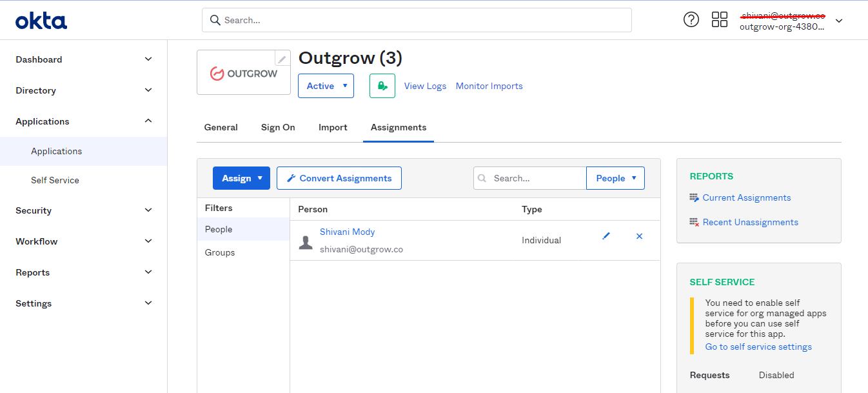Click the Person column header
Screen dimensions: 868x393
click(x=313, y=209)
